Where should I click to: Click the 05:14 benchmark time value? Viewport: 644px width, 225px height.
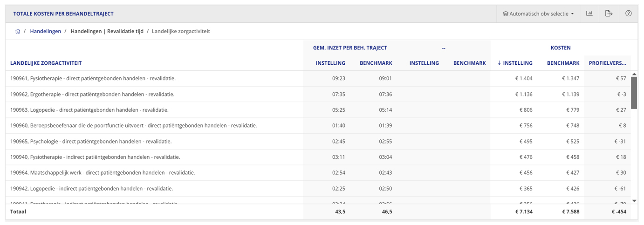pyautogui.click(x=385, y=110)
